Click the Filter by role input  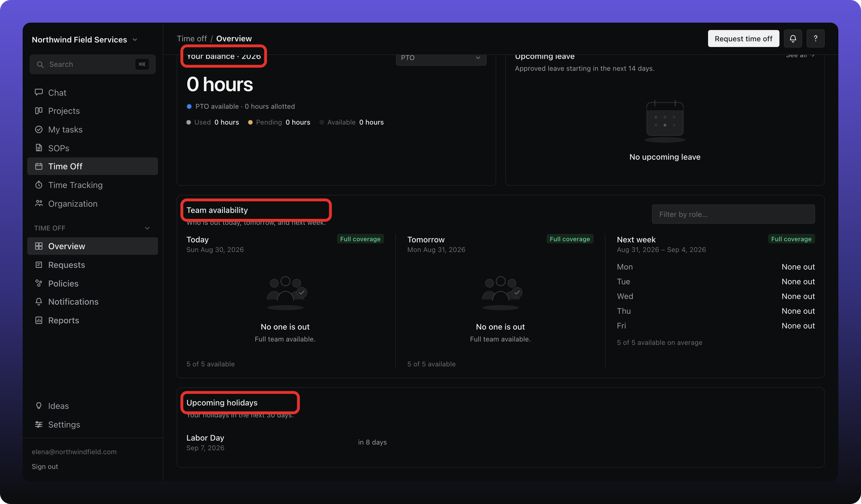(x=733, y=214)
